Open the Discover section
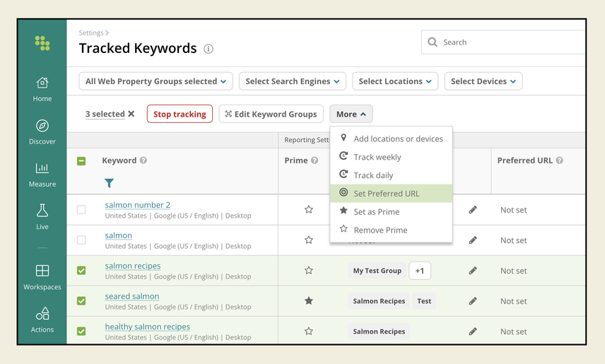605x364 pixels. tap(42, 132)
